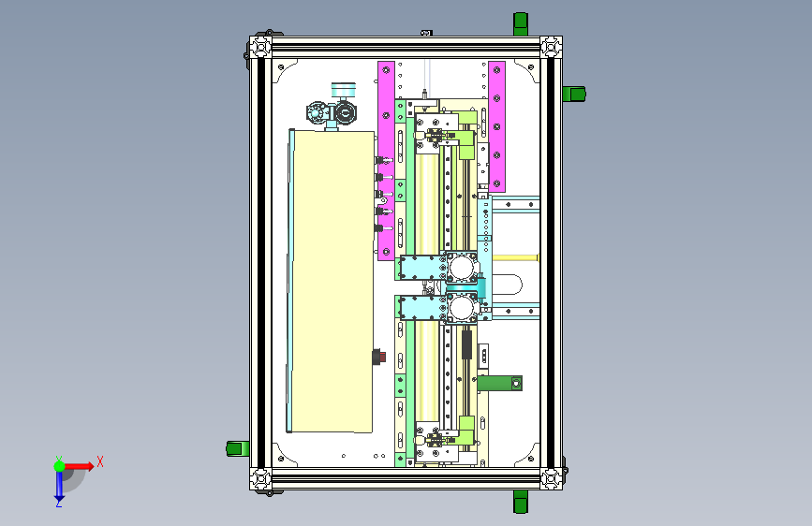Select the left magenta mounting bar

click(386, 160)
